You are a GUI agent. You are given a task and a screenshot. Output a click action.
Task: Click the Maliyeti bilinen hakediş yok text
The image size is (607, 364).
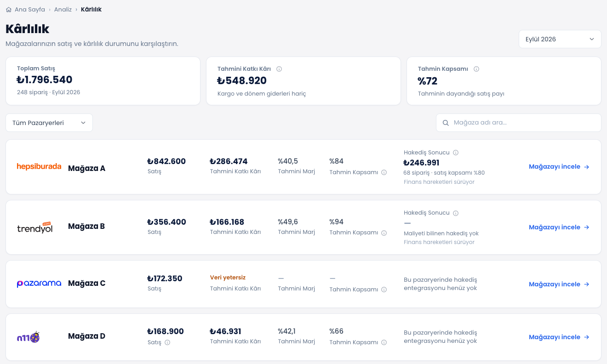441,233
